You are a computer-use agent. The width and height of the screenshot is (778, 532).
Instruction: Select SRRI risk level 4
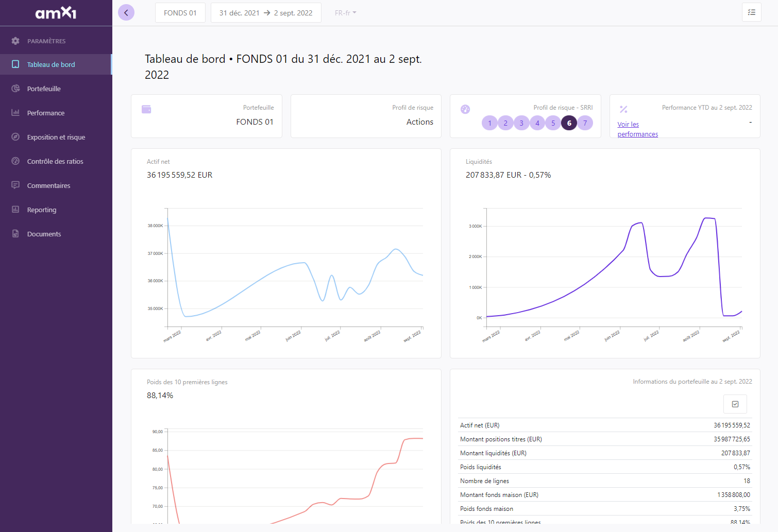click(x=537, y=123)
